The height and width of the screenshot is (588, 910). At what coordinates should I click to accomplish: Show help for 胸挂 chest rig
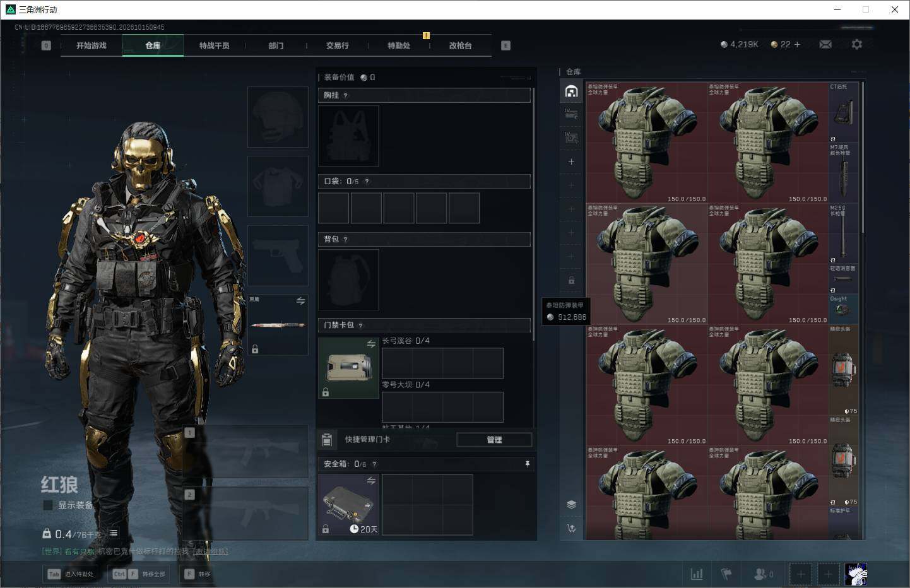pyautogui.click(x=345, y=95)
